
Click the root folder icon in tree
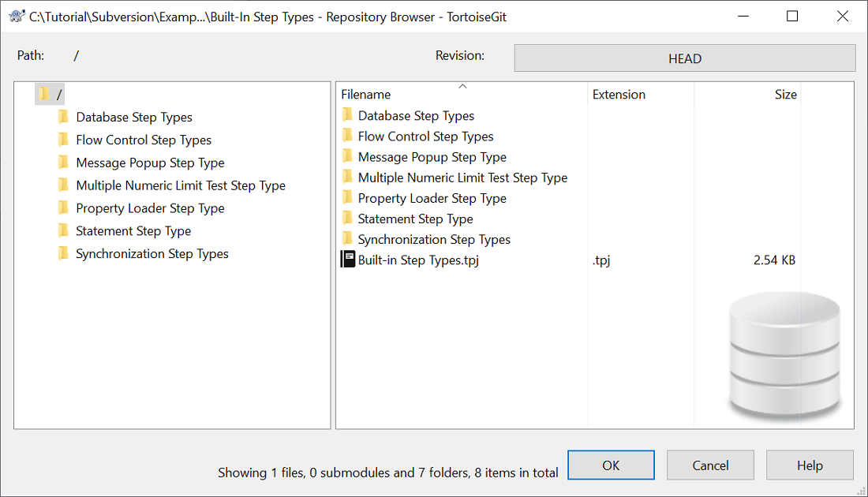click(x=44, y=94)
